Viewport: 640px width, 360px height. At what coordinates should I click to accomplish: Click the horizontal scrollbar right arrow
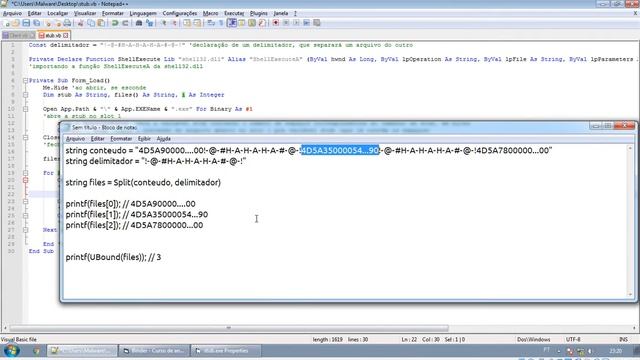click(x=635, y=328)
